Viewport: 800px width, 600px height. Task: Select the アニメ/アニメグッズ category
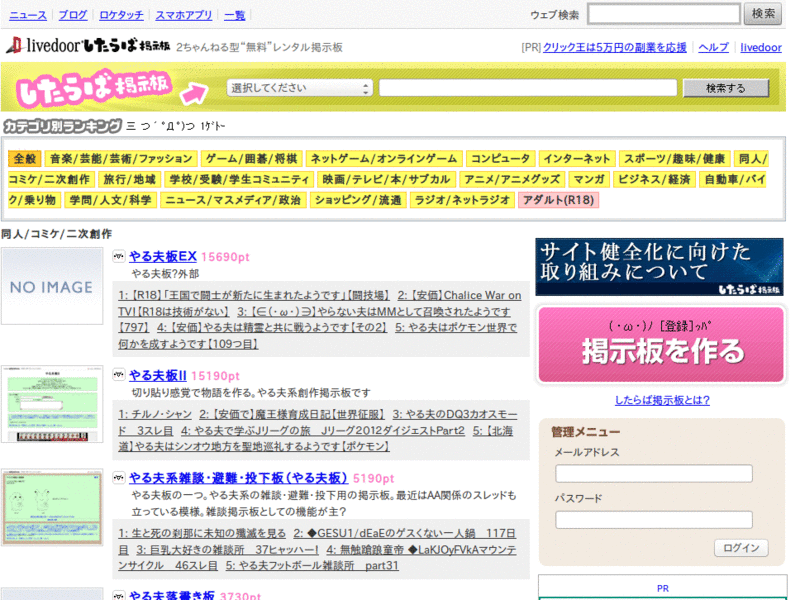point(511,179)
